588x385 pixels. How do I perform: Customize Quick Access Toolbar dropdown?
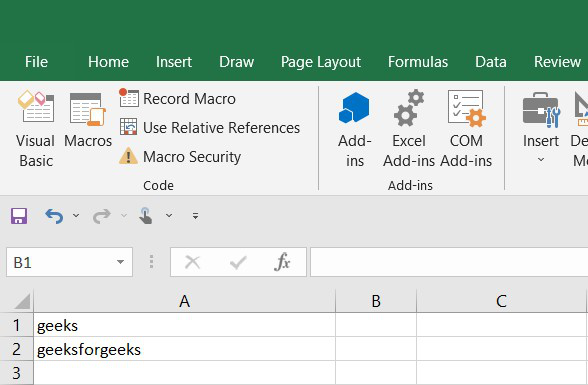tap(195, 216)
